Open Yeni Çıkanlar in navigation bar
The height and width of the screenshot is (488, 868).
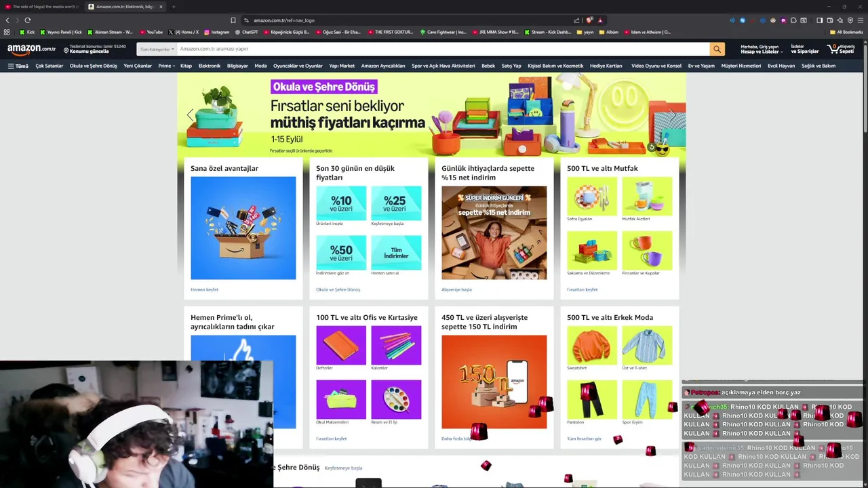tap(138, 66)
